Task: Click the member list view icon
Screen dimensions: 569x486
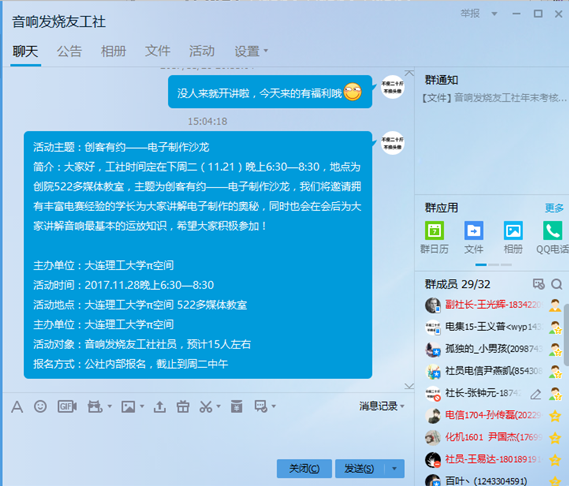Action: pyautogui.click(x=539, y=284)
